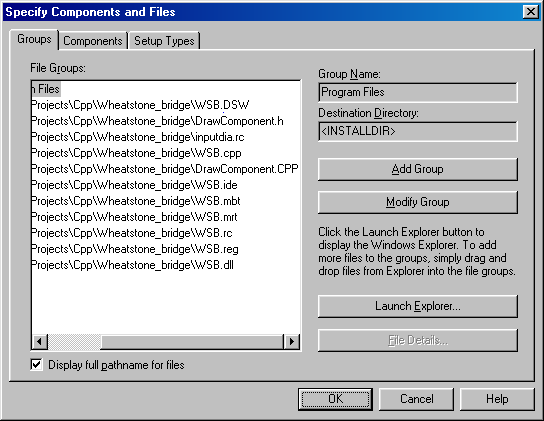Screen dimensions: 544x421
Task: Click Modify Group button
Action: click(418, 202)
